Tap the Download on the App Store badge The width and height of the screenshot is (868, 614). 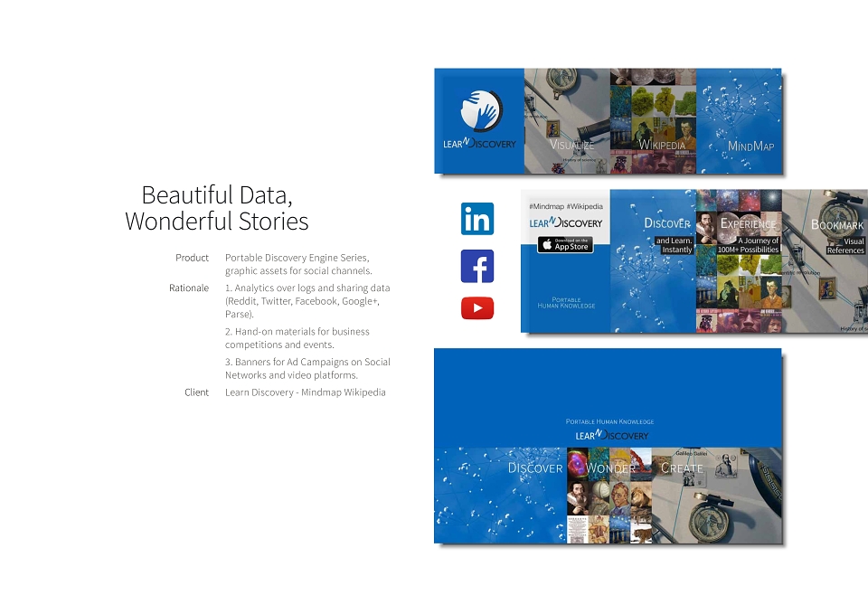click(x=565, y=245)
